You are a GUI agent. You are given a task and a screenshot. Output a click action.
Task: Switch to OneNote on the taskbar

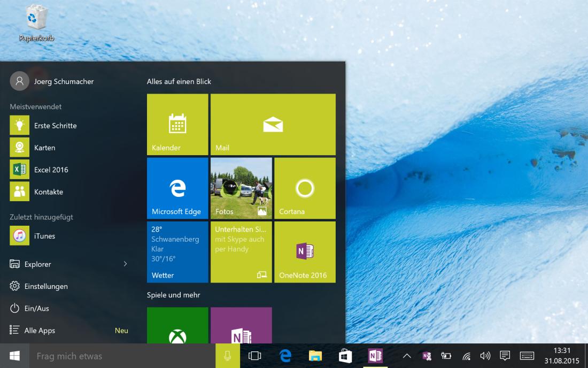click(x=375, y=356)
